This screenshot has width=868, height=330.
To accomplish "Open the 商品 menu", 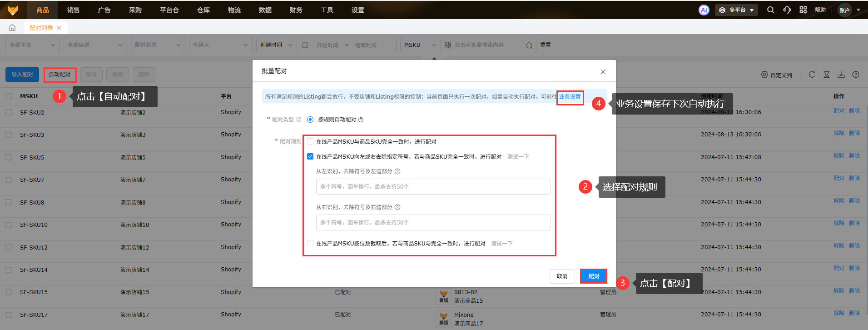I will click(x=43, y=10).
